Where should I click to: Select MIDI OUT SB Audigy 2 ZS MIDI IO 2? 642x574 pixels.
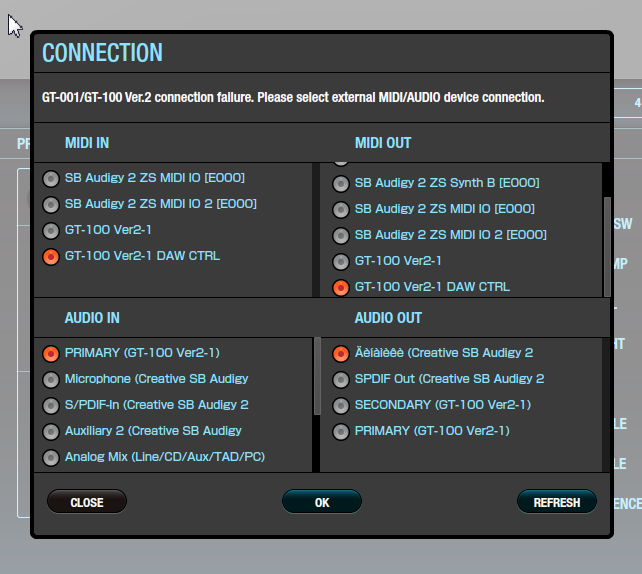pos(341,235)
